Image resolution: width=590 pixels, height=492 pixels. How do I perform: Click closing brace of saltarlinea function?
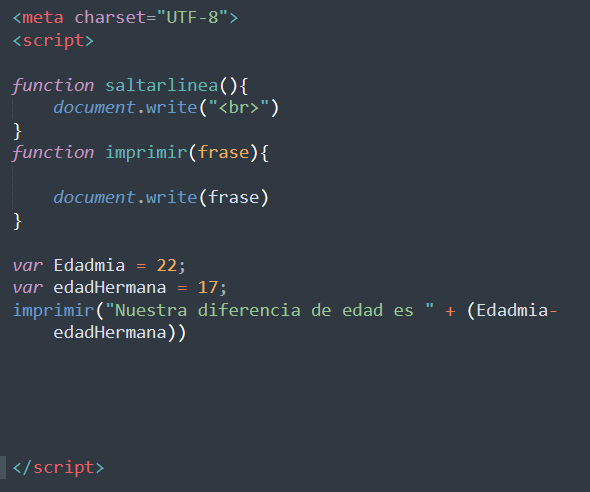(17, 131)
